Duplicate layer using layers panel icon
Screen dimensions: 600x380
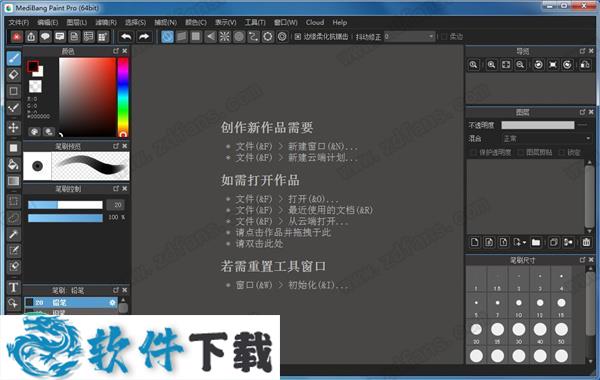pyautogui.click(x=553, y=242)
